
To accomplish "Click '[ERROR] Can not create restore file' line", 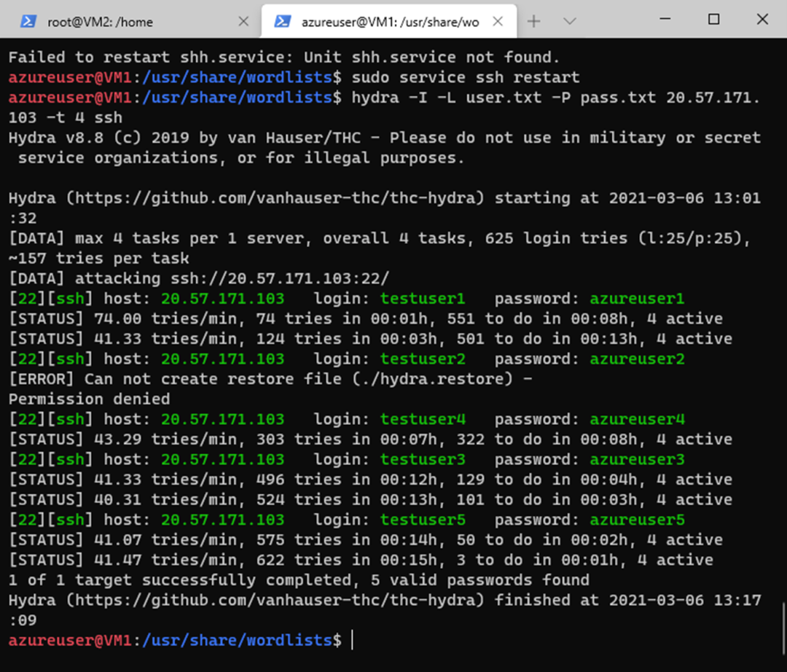I will point(270,379).
